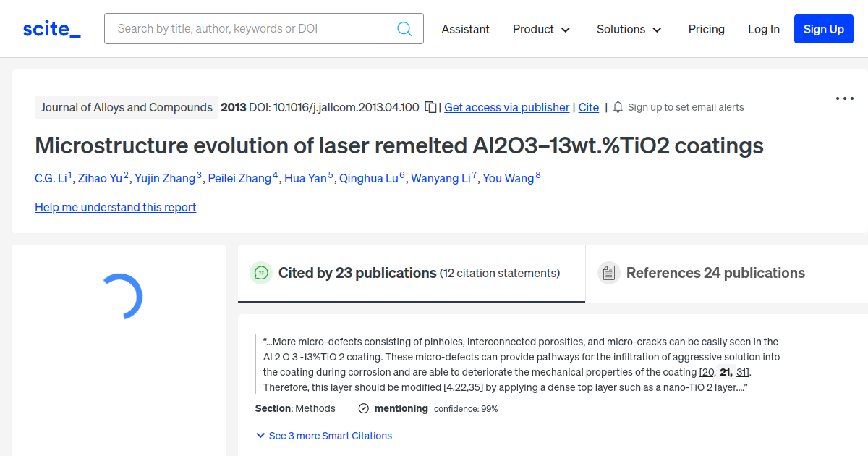Click the scite_ logo

[51, 29]
